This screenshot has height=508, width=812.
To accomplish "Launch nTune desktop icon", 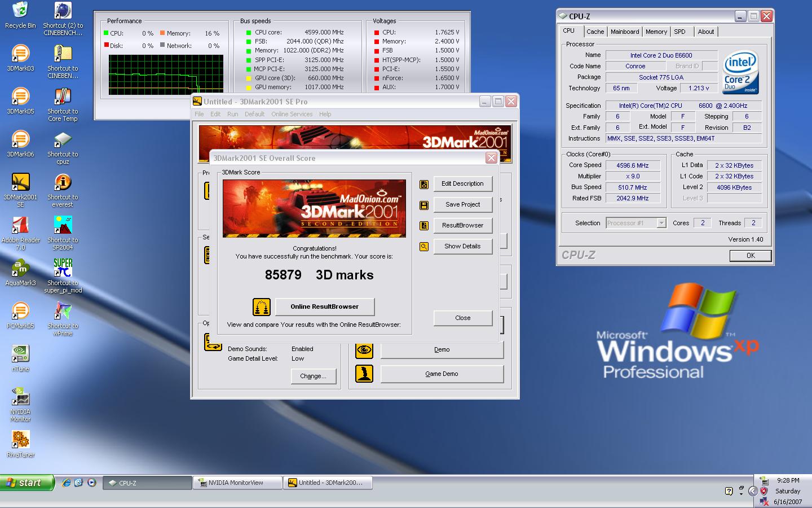I will (x=20, y=358).
